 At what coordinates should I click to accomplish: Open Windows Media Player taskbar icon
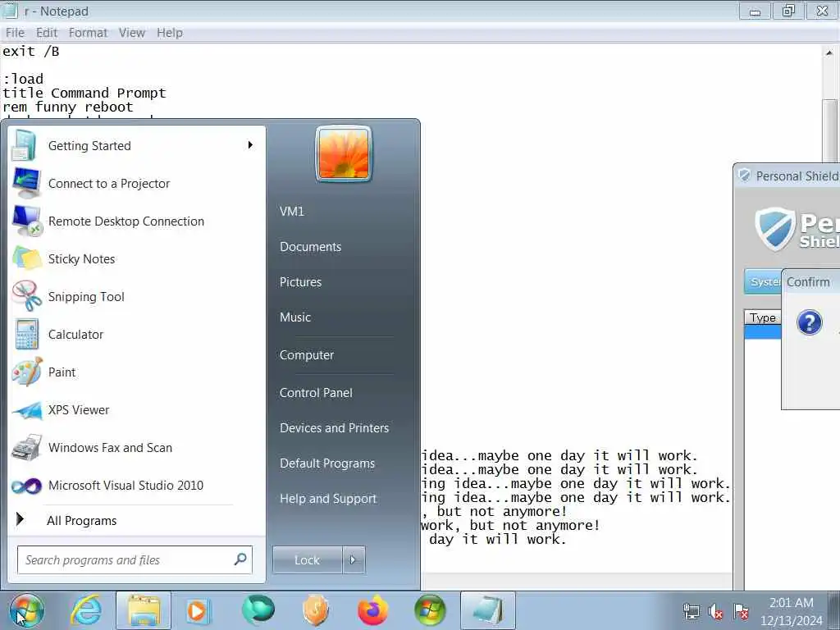(198, 610)
